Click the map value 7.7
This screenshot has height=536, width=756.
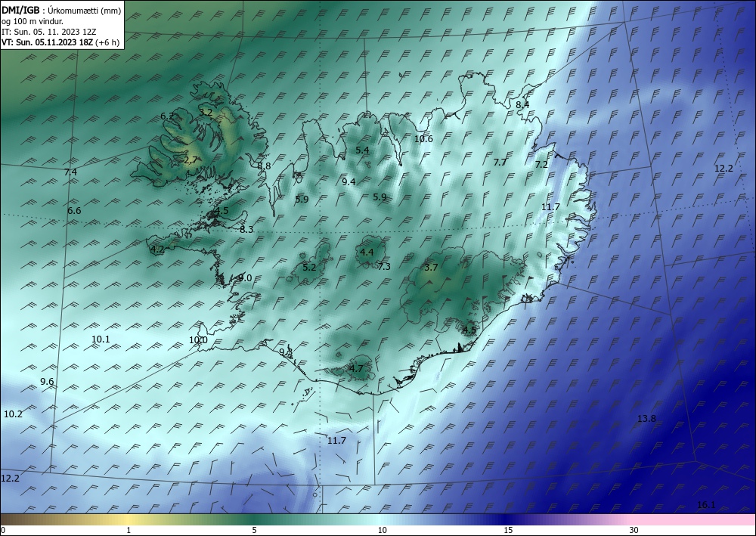coord(500,162)
